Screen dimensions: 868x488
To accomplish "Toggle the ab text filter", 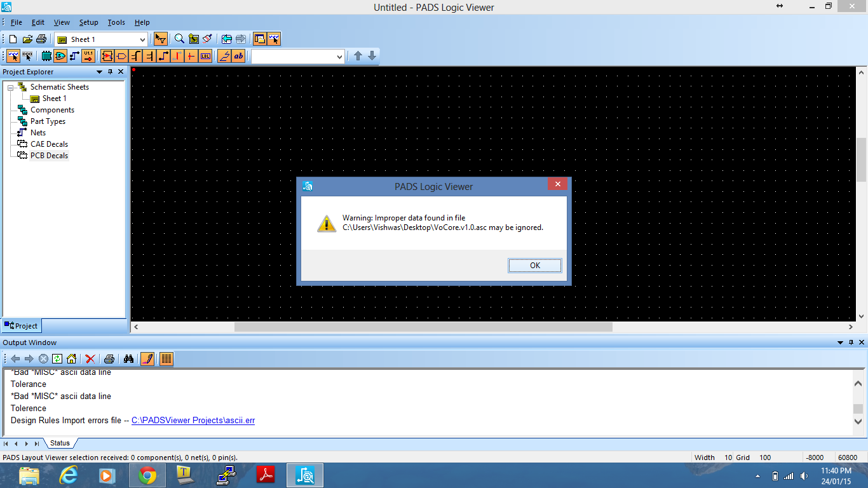I will tap(238, 57).
